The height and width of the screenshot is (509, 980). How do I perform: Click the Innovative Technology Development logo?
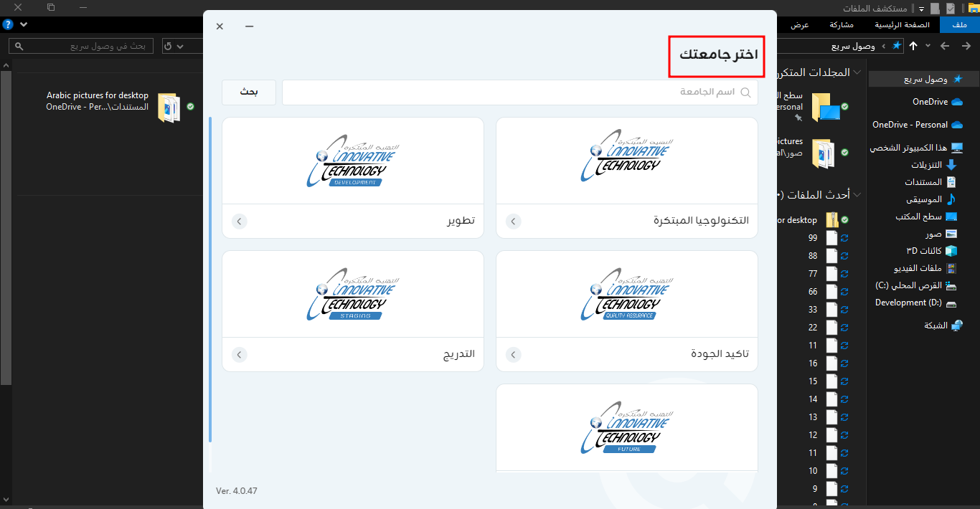pos(353,160)
